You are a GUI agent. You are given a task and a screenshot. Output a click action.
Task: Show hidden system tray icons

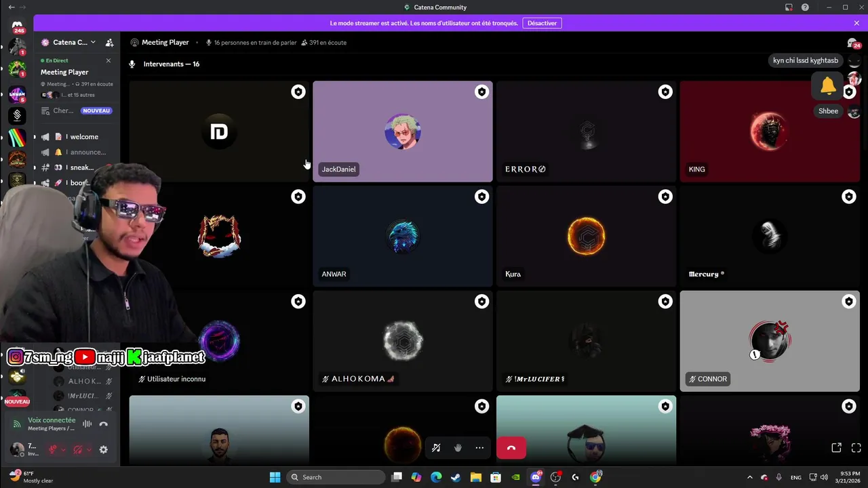[749, 477]
